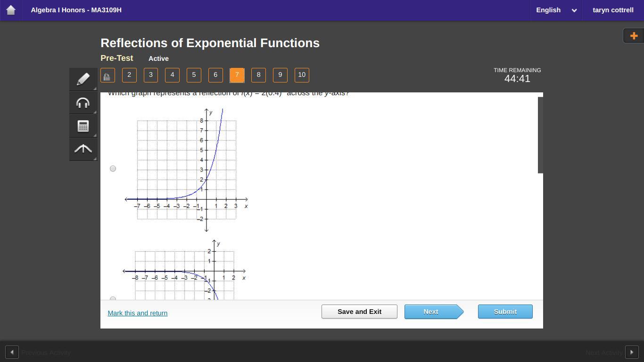Image resolution: width=644 pixels, height=362 pixels.
Task: Go to question 4
Action: pos(172,75)
